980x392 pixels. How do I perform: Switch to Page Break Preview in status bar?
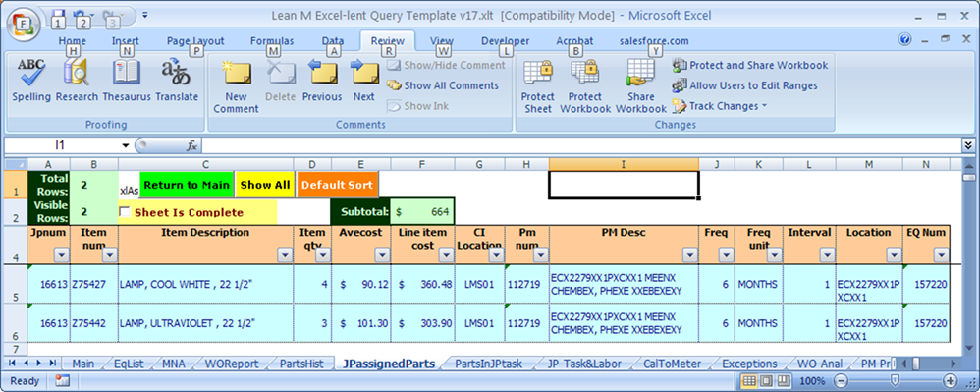[x=784, y=381]
